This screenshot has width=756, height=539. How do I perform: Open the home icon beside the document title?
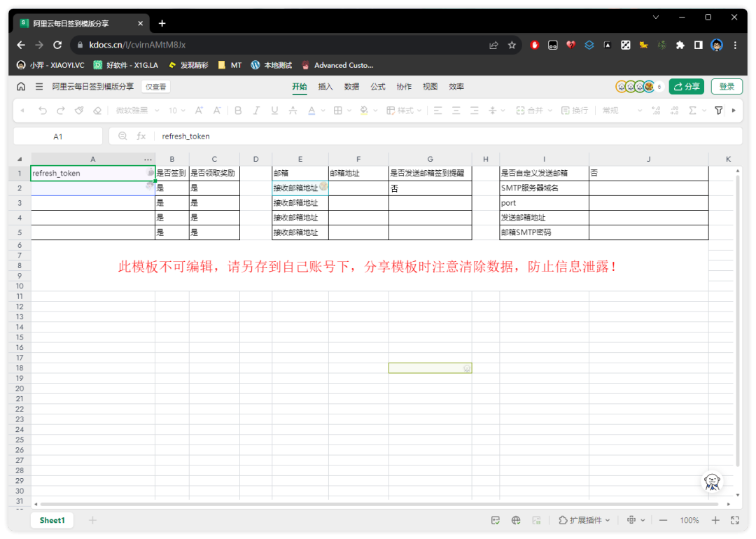21,87
